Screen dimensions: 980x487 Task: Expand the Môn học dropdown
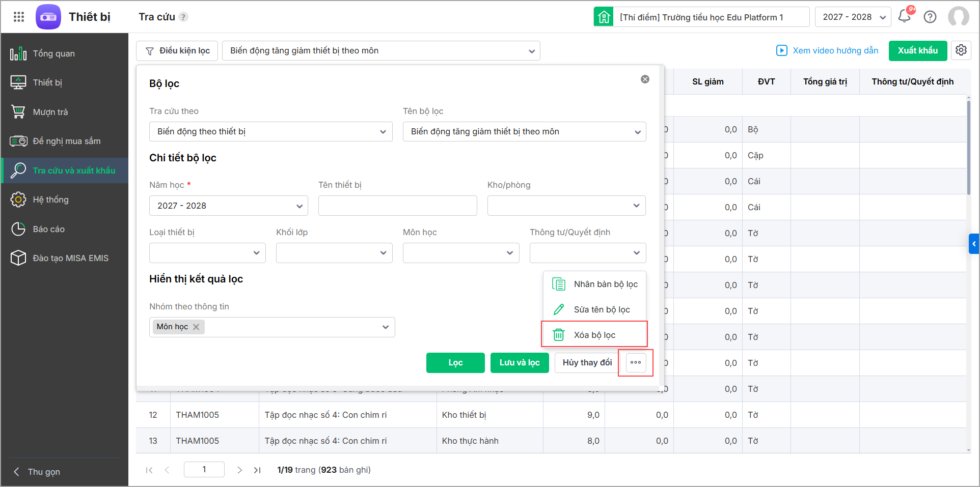pos(460,253)
